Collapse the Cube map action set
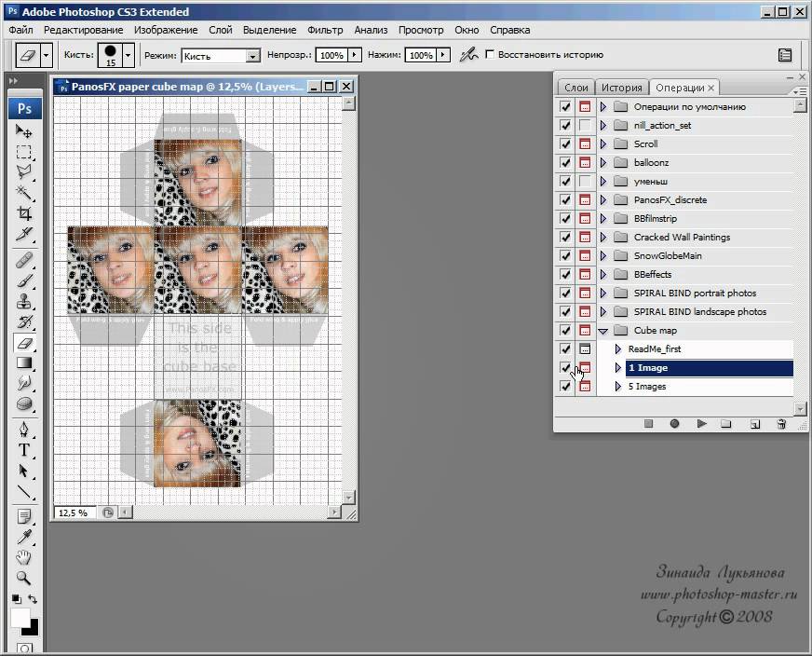 pyautogui.click(x=603, y=330)
